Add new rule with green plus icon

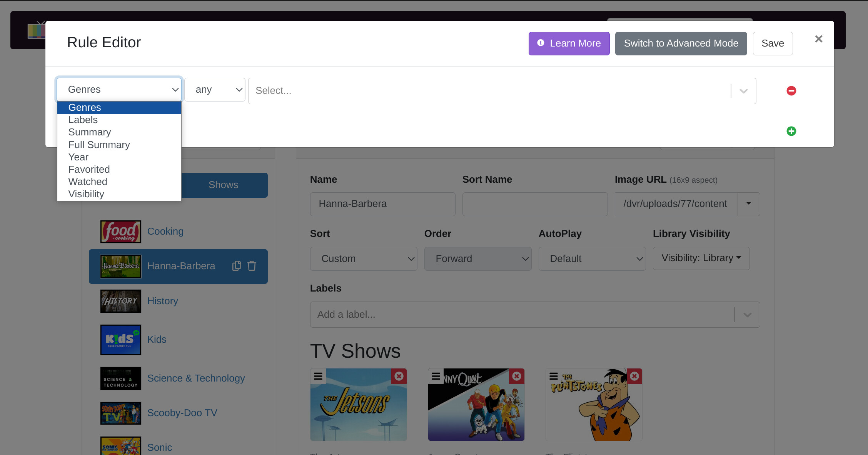[791, 131]
